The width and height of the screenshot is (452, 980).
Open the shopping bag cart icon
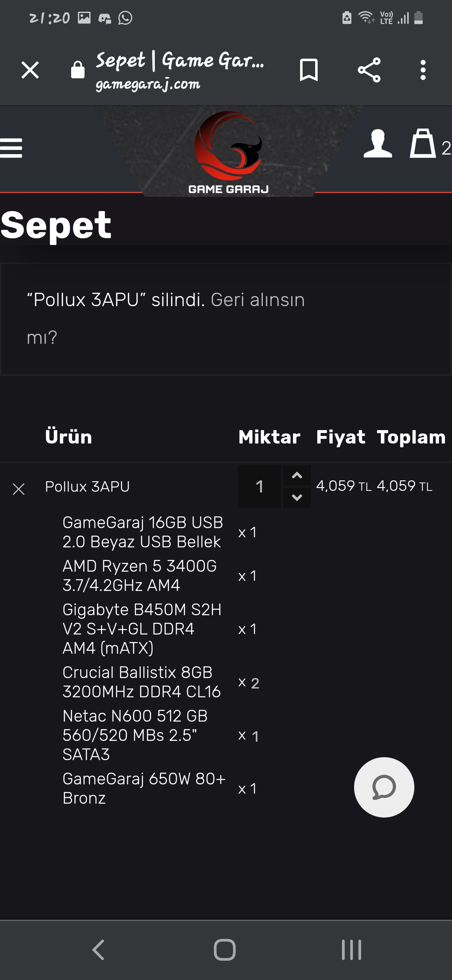coord(422,144)
